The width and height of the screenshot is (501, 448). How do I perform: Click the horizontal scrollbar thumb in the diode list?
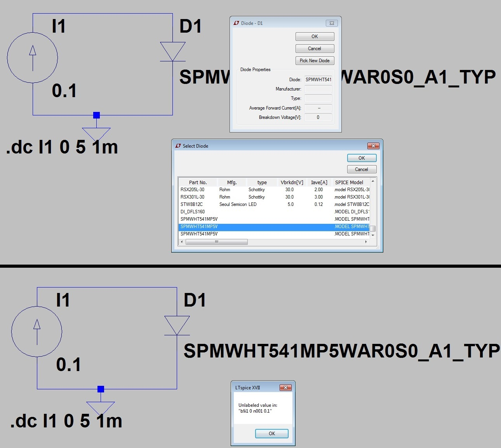coord(217,242)
